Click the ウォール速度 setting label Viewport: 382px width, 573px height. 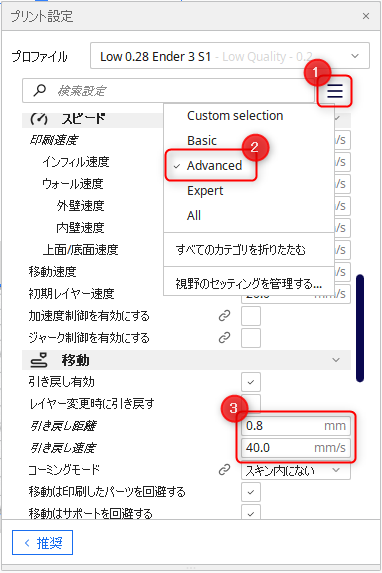tap(73, 184)
